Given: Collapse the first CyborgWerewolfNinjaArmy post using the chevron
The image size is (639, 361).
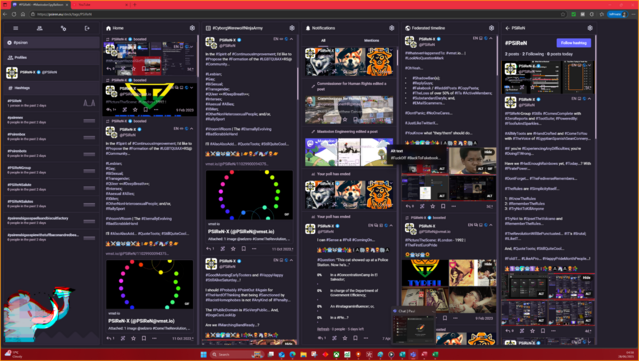Looking at the screenshot, I should coord(291,39).
